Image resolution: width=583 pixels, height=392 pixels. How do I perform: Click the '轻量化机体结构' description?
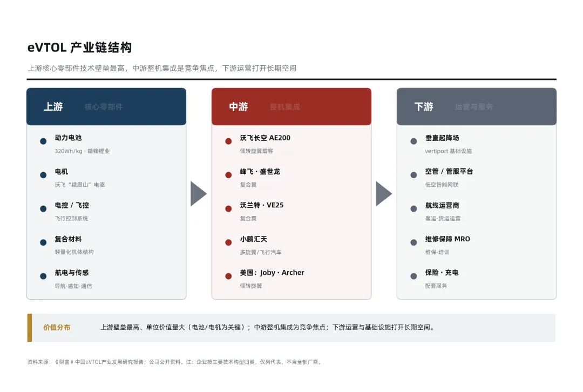coord(74,252)
